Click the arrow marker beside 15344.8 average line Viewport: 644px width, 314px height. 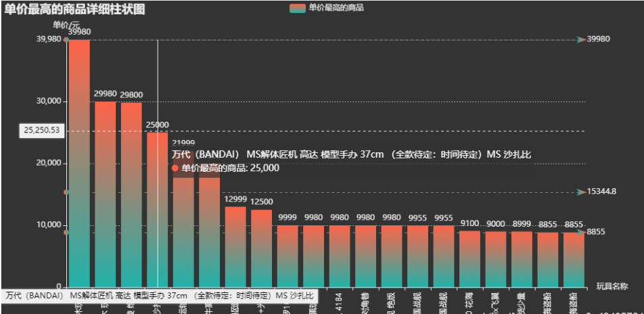pyautogui.click(x=580, y=192)
